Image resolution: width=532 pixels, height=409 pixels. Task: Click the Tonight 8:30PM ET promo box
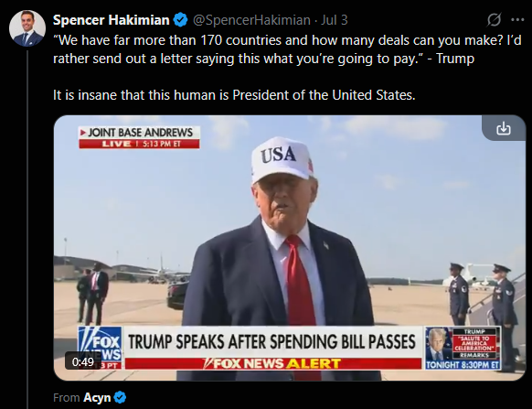(x=463, y=349)
